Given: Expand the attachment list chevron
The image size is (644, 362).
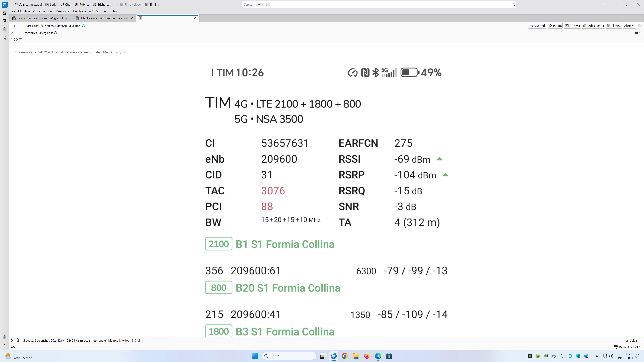Looking at the screenshot, I should [x=12, y=341].
